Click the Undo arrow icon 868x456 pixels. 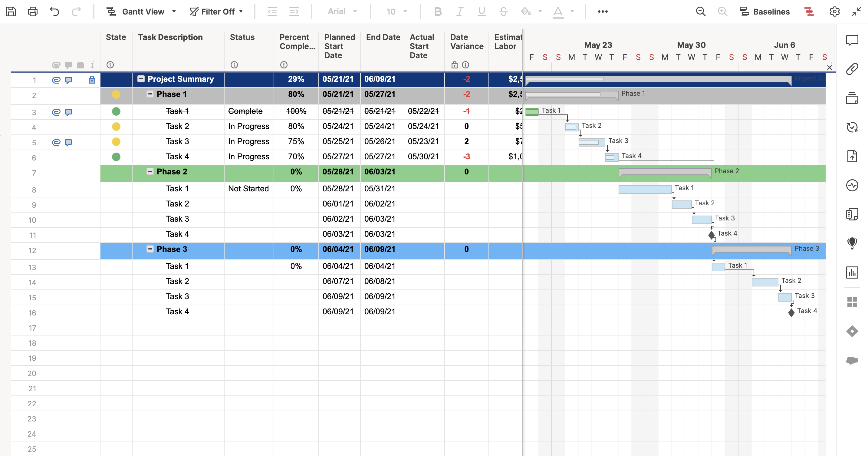coord(54,12)
